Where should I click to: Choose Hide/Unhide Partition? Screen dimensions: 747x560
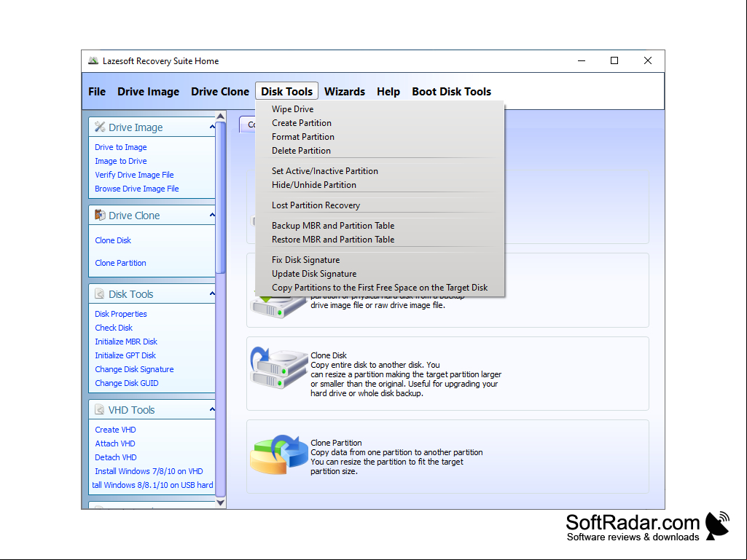[380, 185]
